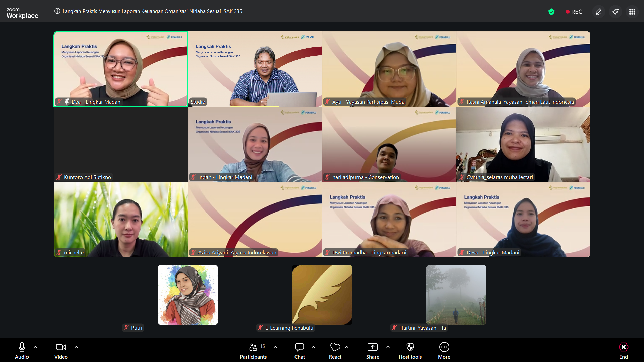Expand audio options caret next to Audio
The image size is (644, 362).
point(35,347)
